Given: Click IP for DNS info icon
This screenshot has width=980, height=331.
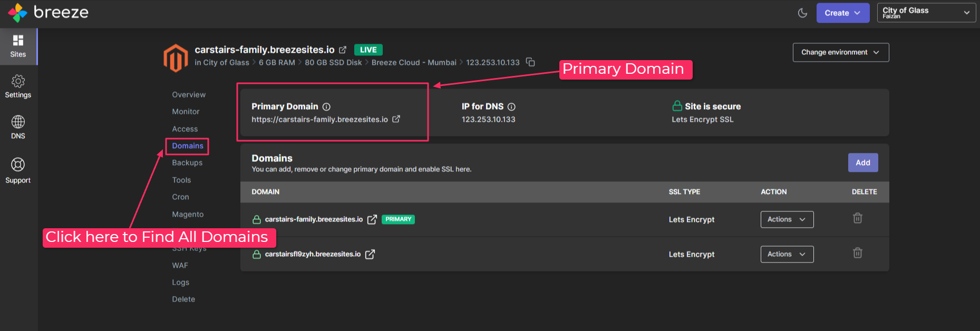Looking at the screenshot, I should [511, 106].
